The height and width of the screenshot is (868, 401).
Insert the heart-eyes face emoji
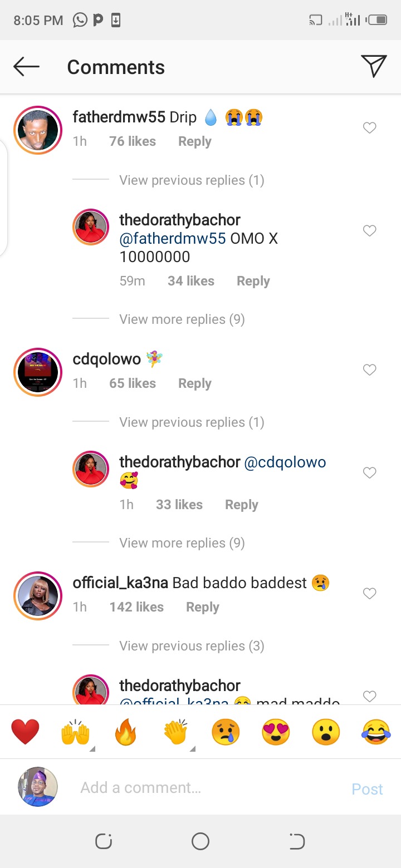click(x=276, y=732)
